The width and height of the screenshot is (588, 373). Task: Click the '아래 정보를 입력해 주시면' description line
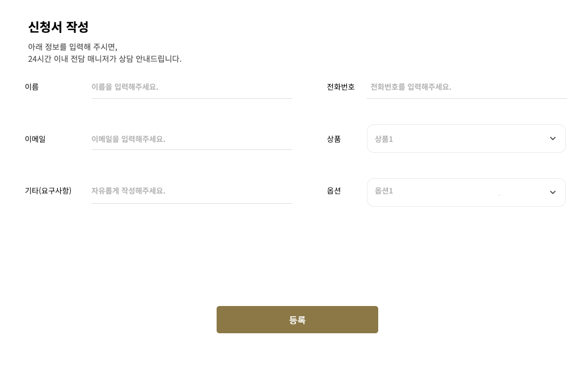click(73, 47)
